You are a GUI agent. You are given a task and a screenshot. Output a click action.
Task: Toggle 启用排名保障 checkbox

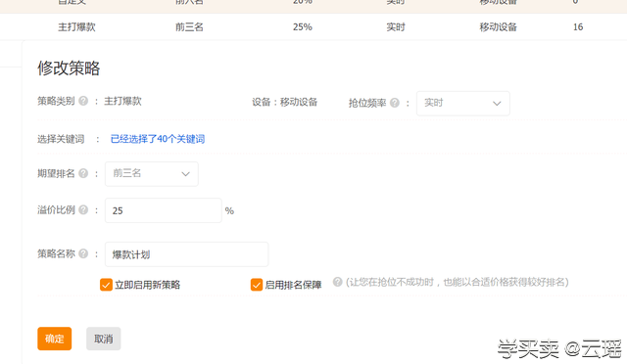coord(257,285)
